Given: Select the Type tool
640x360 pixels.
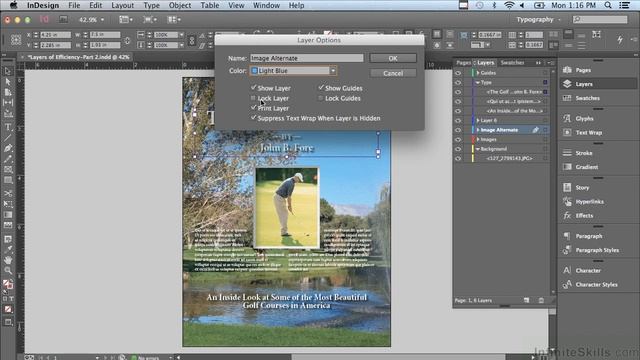Looking at the screenshot, I should tap(8, 127).
